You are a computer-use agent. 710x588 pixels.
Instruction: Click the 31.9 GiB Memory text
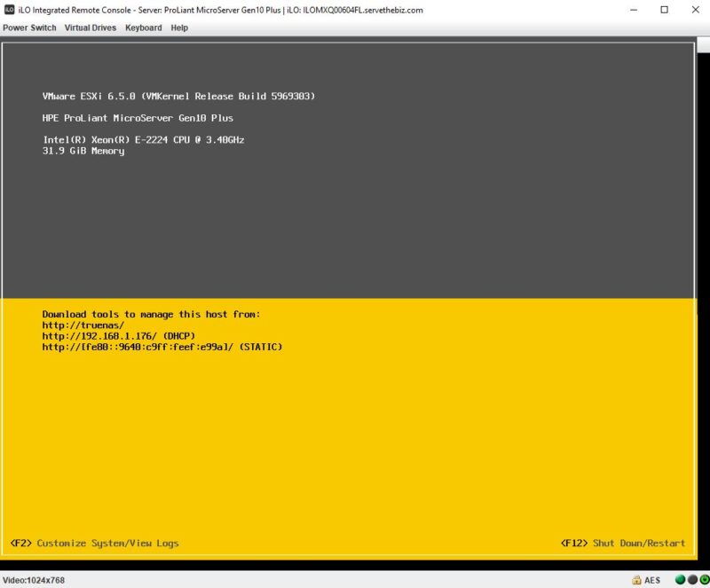point(83,151)
